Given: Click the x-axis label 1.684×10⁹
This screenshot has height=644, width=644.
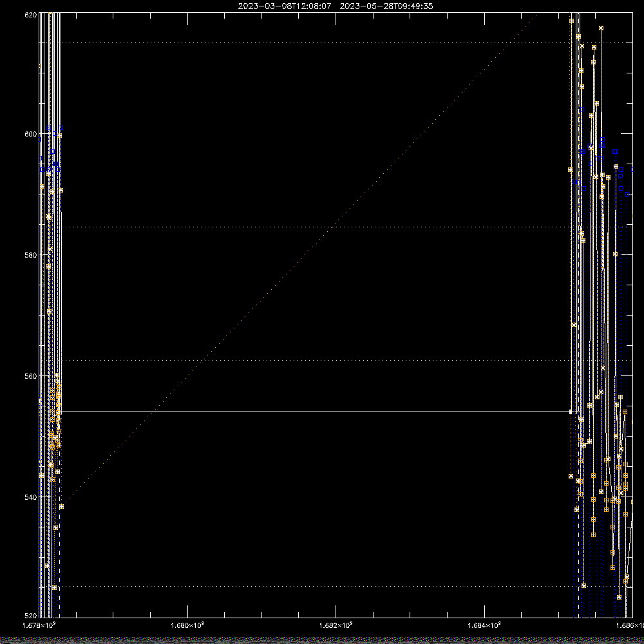Looking at the screenshot, I should click(x=484, y=625).
